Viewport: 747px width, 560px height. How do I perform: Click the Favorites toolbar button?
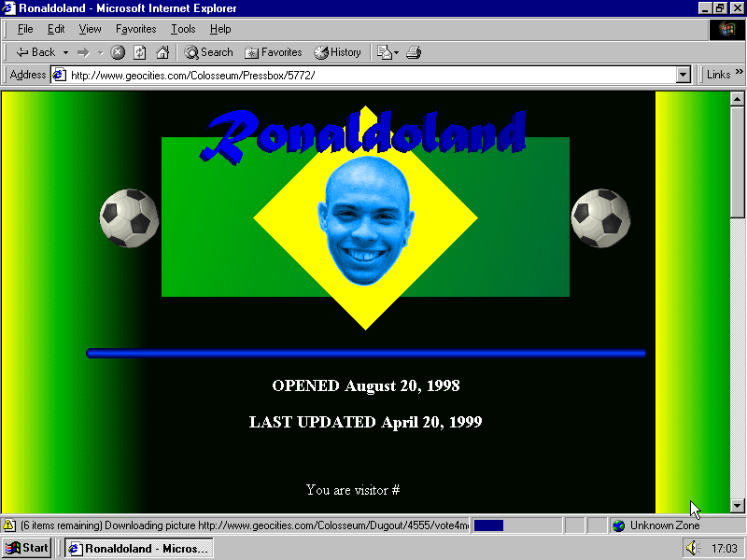[274, 52]
